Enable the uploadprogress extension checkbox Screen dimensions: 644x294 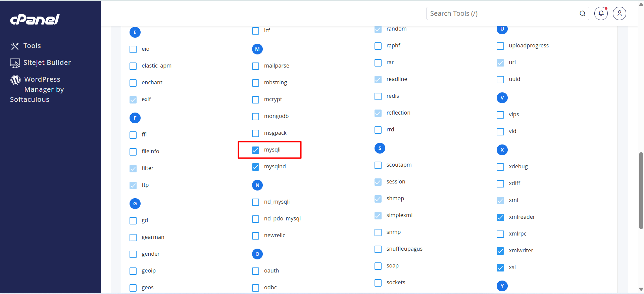pyautogui.click(x=500, y=46)
